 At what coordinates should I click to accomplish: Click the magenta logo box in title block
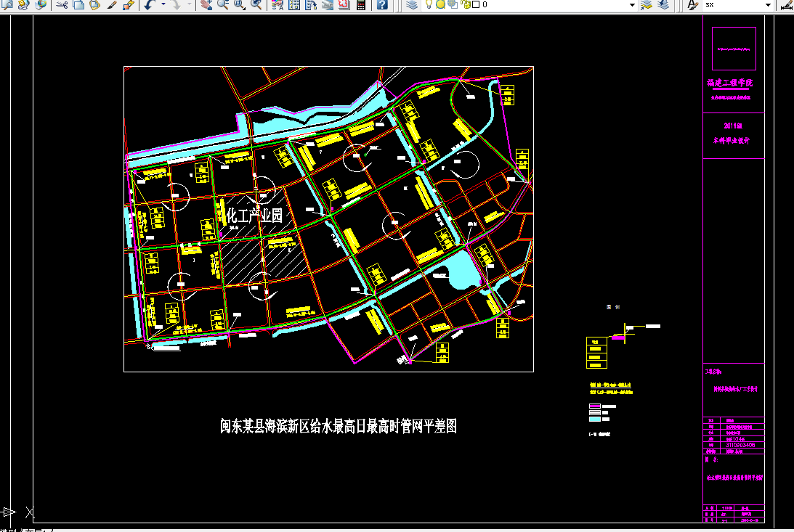click(734, 49)
